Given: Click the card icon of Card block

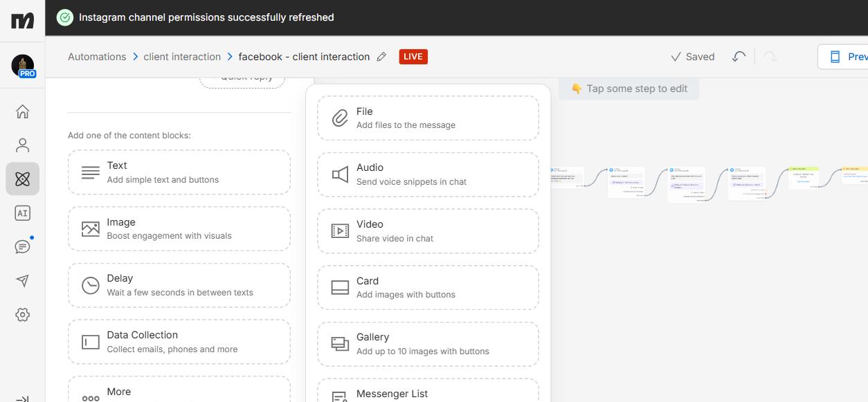Looking at the screenshot, I should [x=340, y=287].
